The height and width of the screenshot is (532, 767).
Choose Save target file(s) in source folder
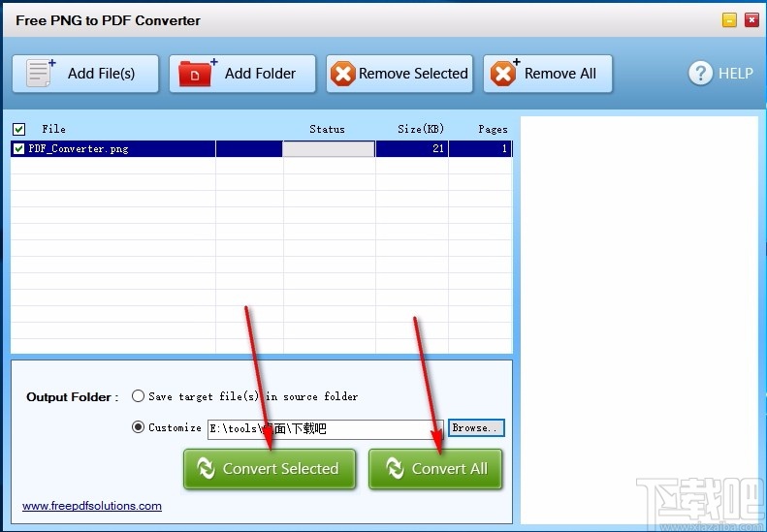click(x=138, y=396)
